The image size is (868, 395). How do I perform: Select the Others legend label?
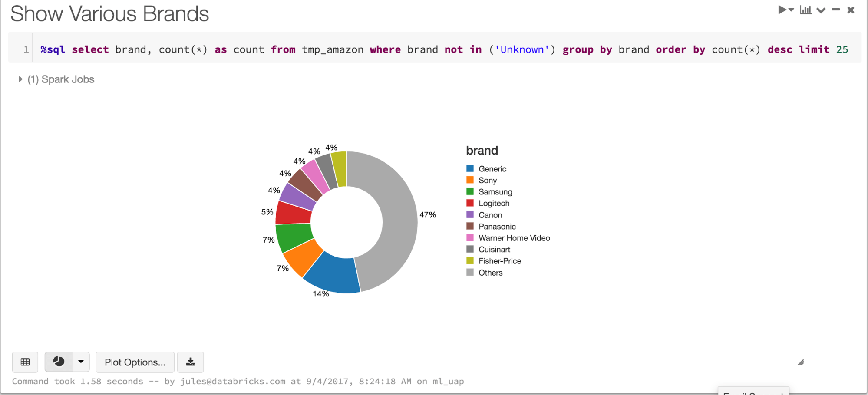(x=491, y=273)
